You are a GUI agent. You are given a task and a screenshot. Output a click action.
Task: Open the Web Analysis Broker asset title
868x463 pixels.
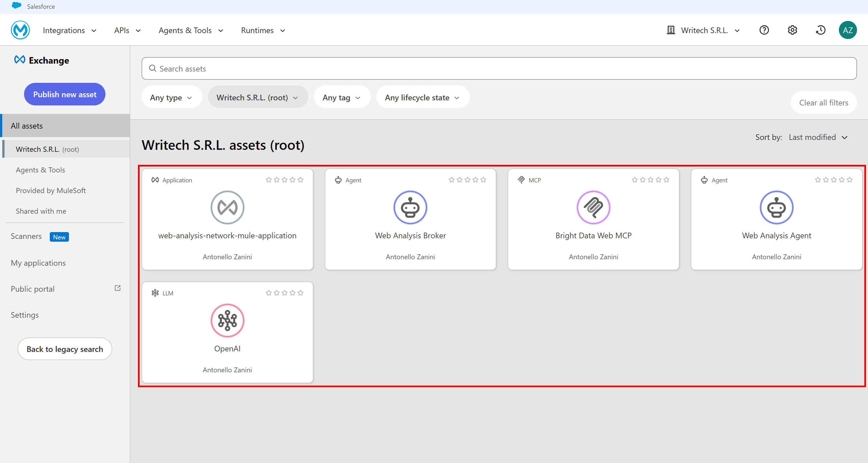(x=410, y=235)
